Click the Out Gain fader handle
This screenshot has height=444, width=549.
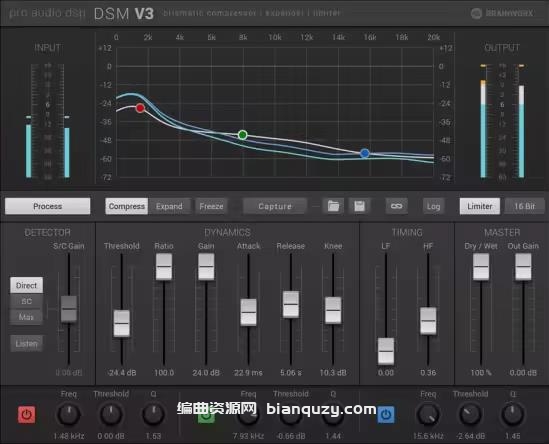(523, 266)
